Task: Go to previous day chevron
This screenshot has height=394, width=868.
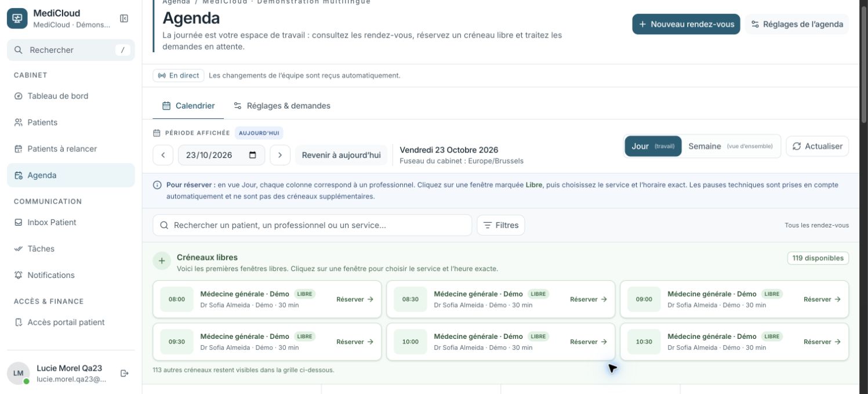Action: (163, 155)
